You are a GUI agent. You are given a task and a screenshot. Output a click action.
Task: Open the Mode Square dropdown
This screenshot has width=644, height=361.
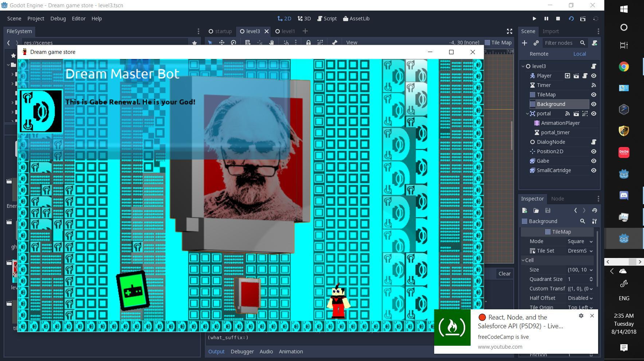(x=580, y=241)
